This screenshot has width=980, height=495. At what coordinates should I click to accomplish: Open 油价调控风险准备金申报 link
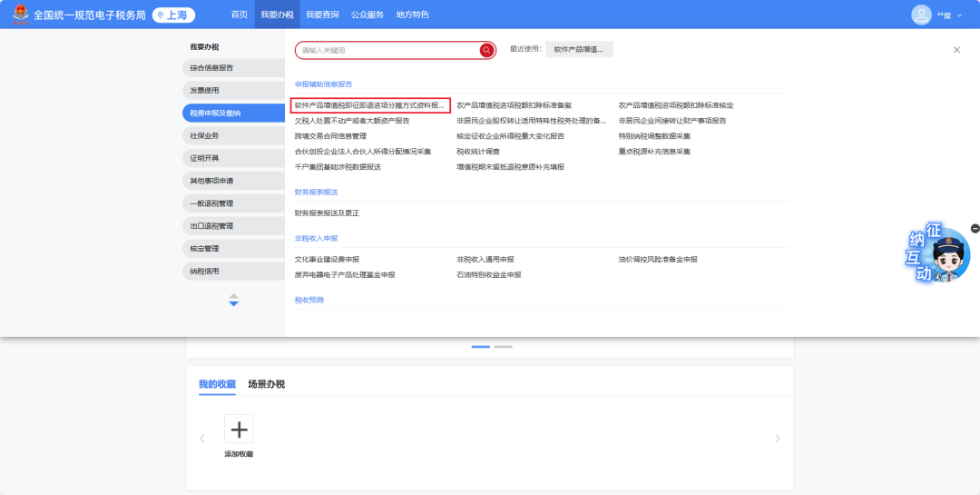(658, 259)
